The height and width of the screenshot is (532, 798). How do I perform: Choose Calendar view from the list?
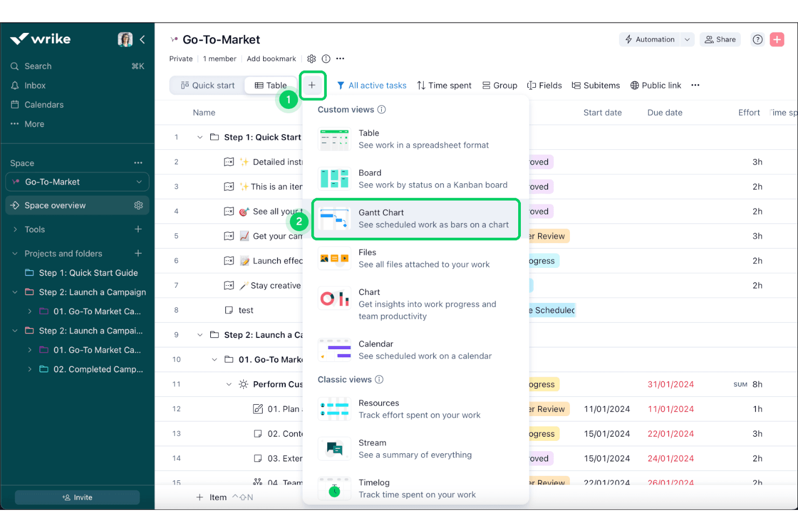416,350
